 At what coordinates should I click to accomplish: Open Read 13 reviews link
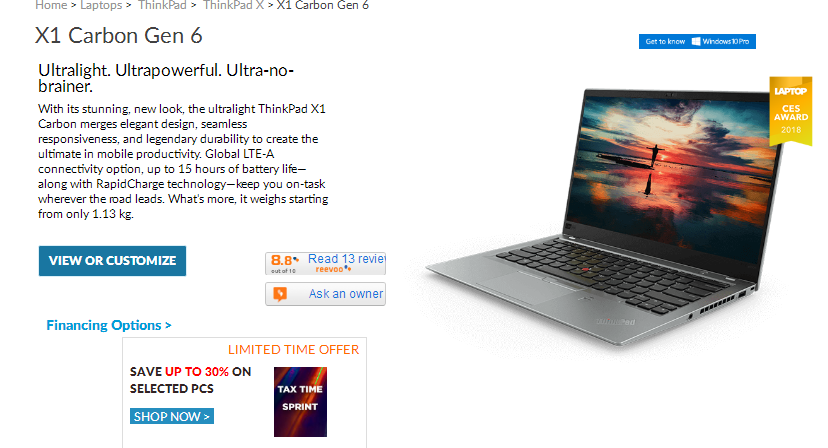pyautogui.click(x=346, y=259)
